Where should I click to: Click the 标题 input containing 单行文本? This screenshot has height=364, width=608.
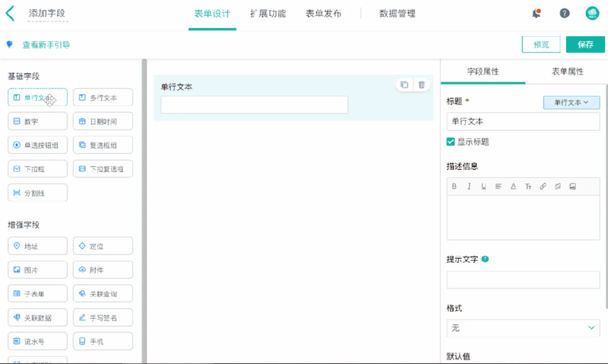[x=523, y=121]
